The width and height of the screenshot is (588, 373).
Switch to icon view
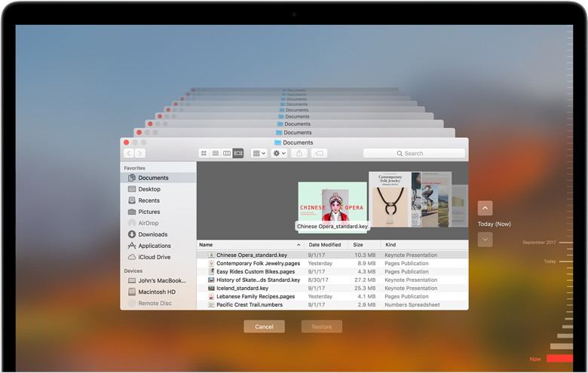point(204,153)
